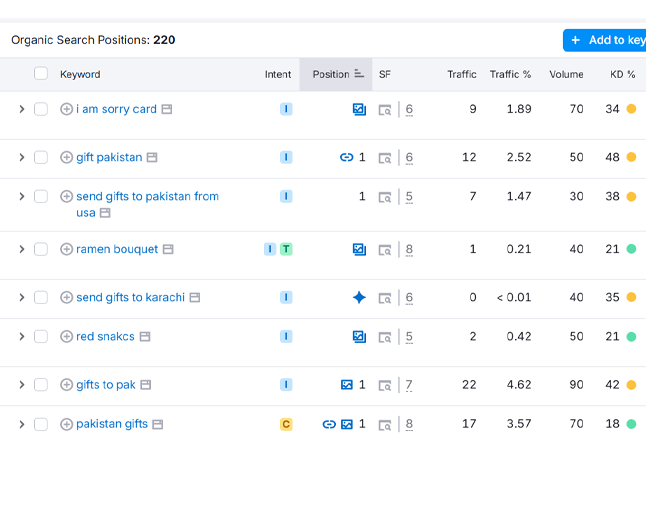Sort table by Traffic column header

pos(461,74)
